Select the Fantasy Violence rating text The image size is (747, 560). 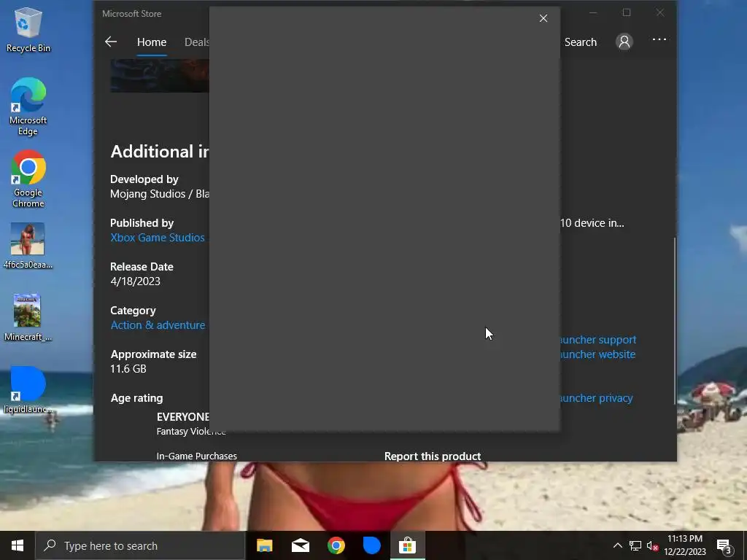[191, 432]
